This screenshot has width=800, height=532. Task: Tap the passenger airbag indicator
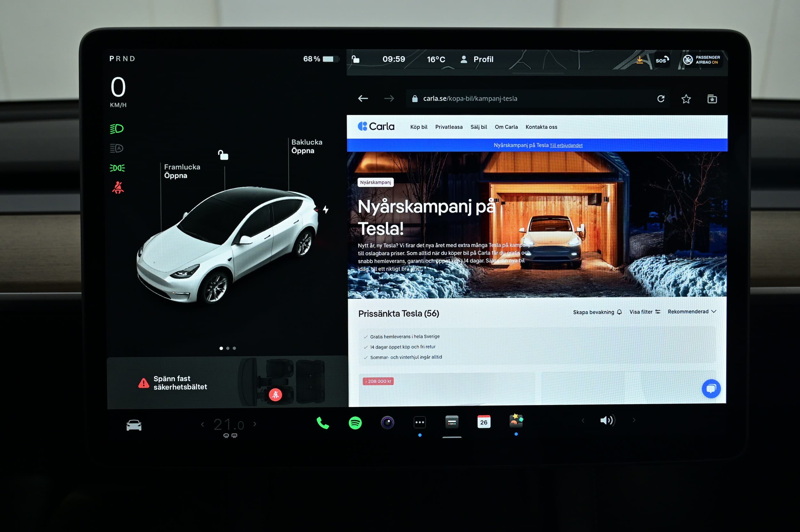pos(701,60)
